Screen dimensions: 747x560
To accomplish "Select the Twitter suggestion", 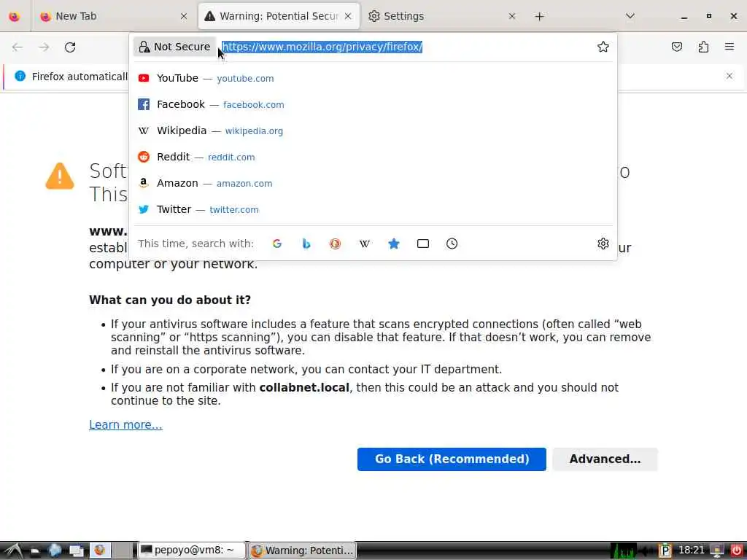I will click(x=373, y=209).
